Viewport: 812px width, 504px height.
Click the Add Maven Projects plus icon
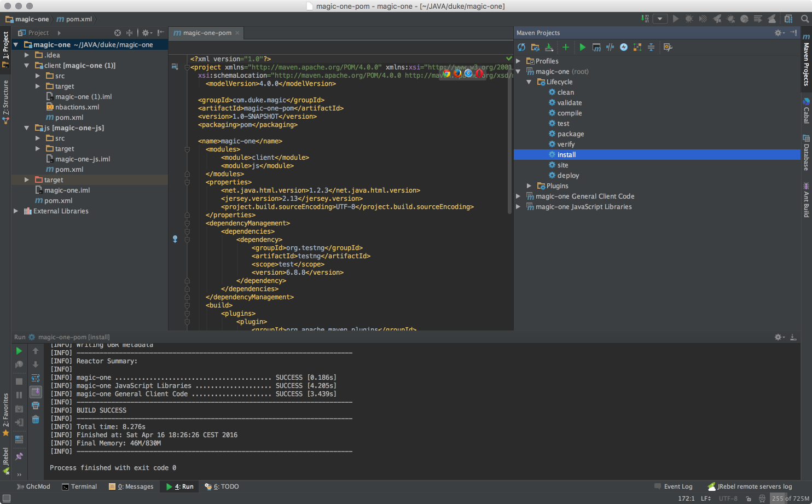click(x=565, y=48)
